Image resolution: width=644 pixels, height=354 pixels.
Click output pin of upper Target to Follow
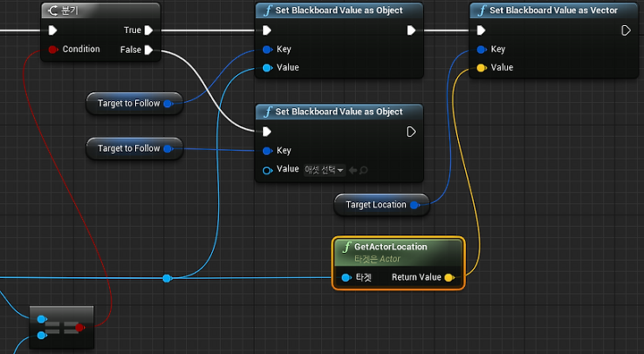168,104
